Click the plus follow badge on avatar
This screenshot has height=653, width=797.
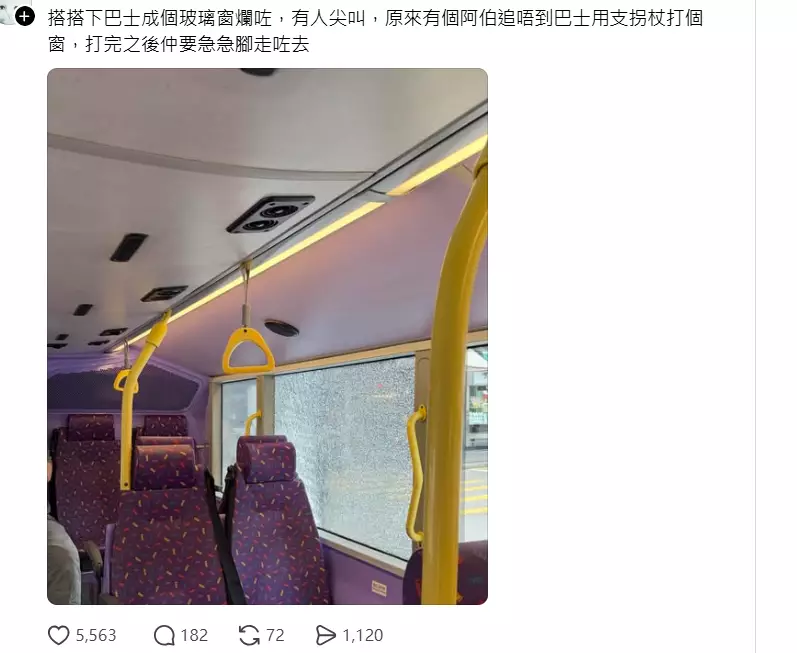[x=25, y=17]
